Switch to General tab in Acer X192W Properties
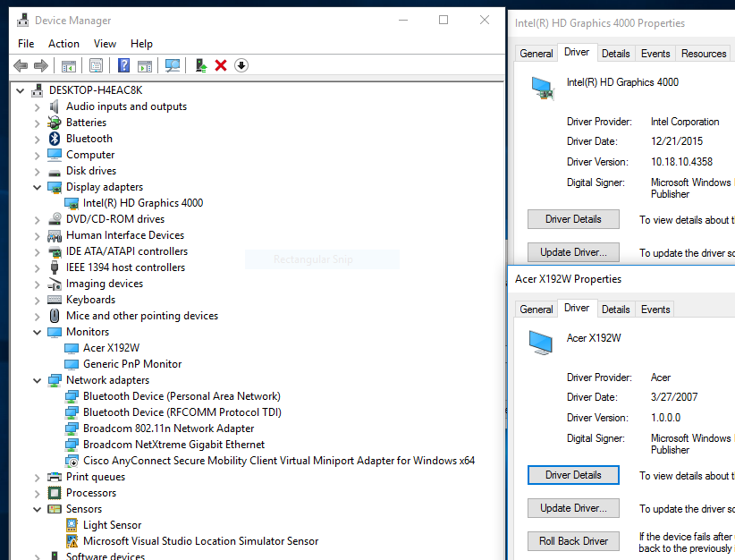This screenshot has height=560, width=735. pos(536,310)
